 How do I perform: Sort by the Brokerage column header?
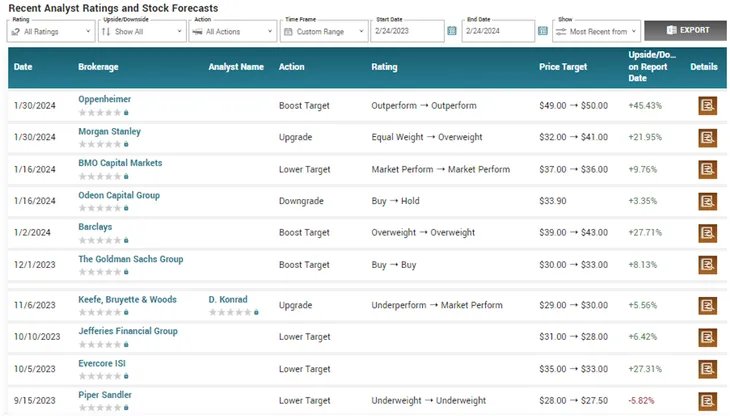(98, 67)
